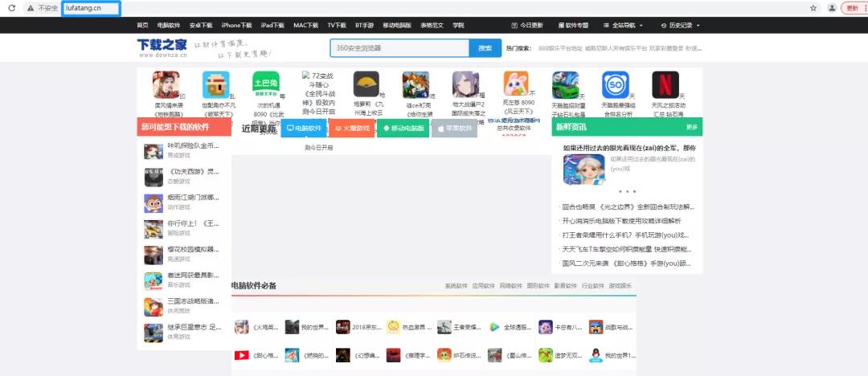Open the 天天飞车 news link
This screenshot has height=376, width=868.
pyautogui.click(x=627, y=250)
